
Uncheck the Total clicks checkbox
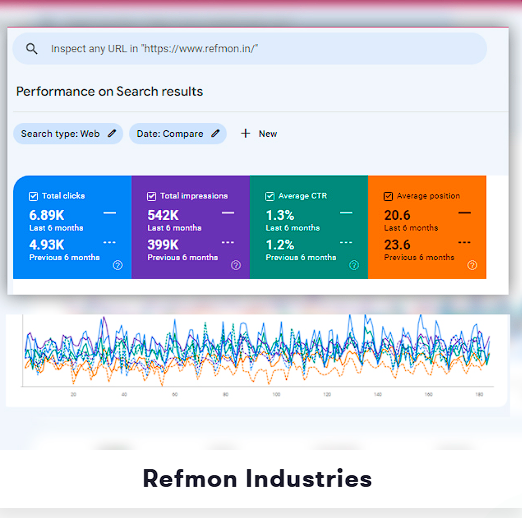pos(33,196)
